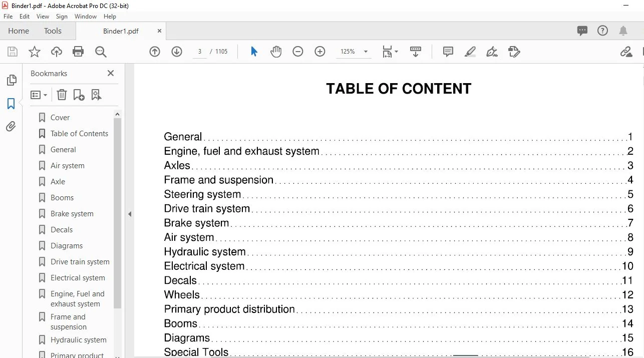Open the Brake system bookmark

(x=72, y=214)
